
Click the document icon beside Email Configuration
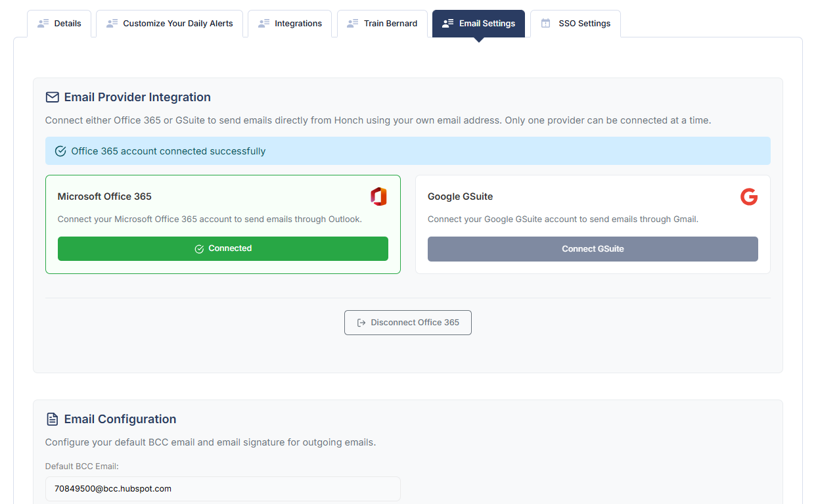tap(53, 419)
